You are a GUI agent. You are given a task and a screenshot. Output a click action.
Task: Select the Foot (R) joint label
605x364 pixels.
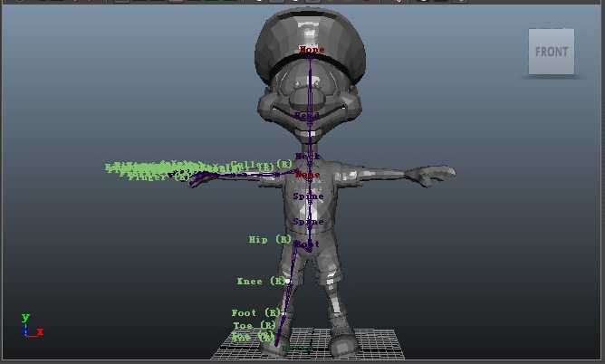(x=256, y=312)
